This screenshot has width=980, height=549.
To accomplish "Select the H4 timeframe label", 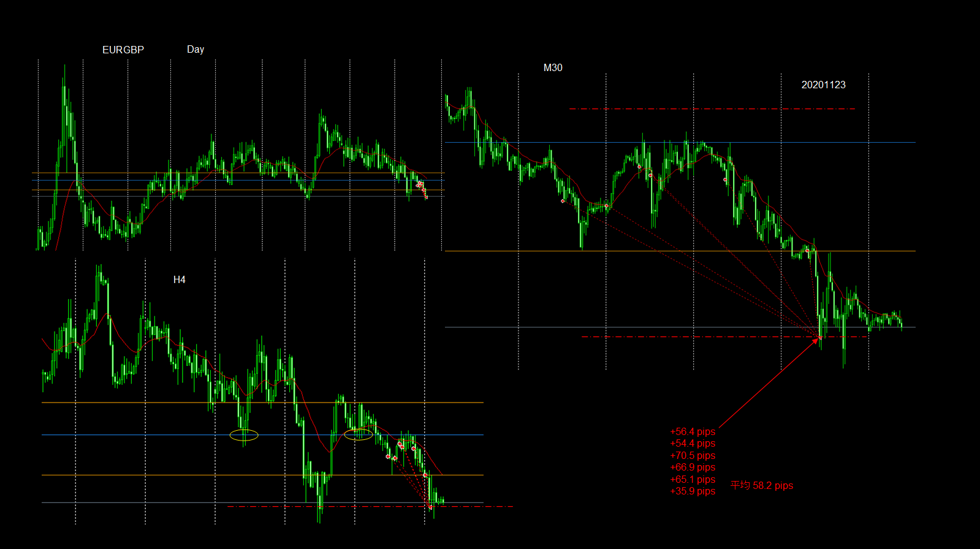I will point(179,279).
